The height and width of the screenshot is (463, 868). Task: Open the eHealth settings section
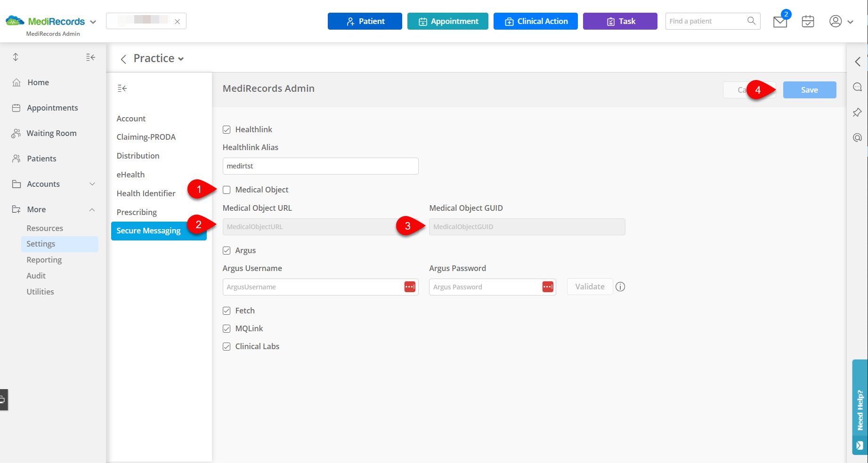point(130,175)
